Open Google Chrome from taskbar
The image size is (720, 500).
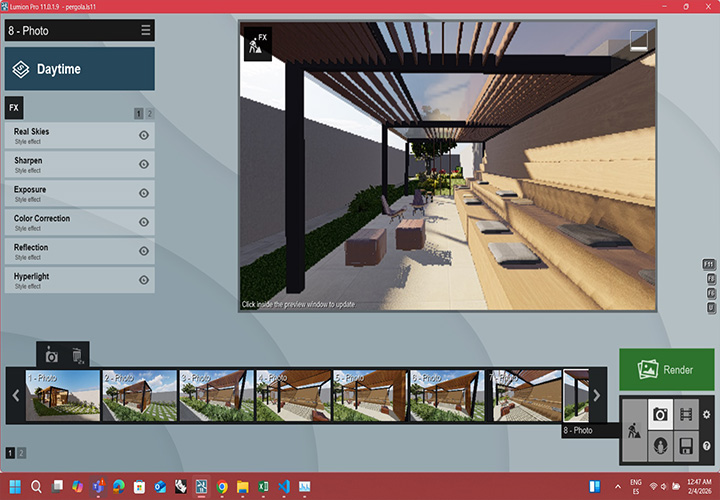[222, 486]
